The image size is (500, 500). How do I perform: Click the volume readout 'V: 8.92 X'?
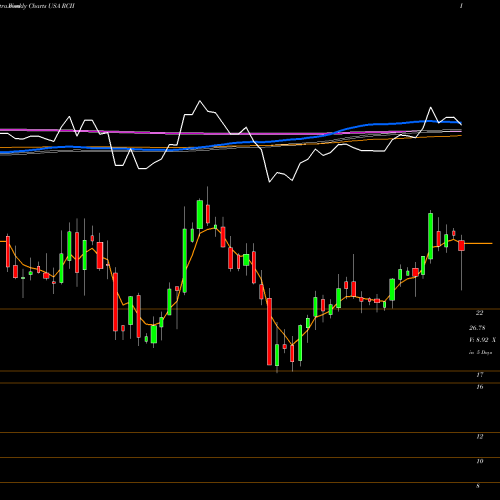tap(482, 340)
